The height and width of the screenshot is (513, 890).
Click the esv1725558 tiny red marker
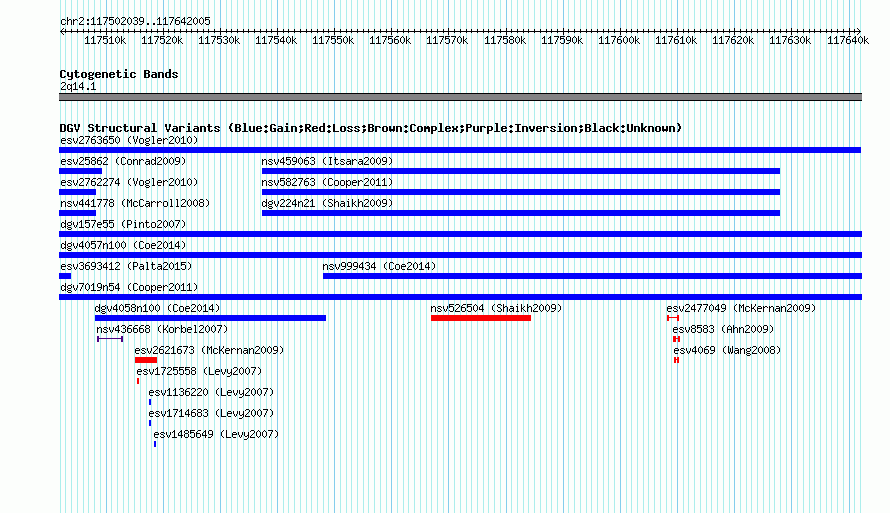click(138, 381)
